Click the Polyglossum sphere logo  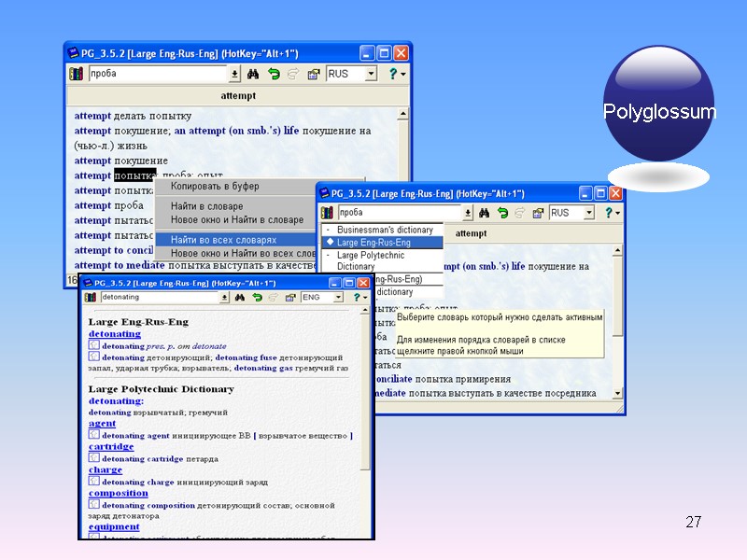point(659,104)
